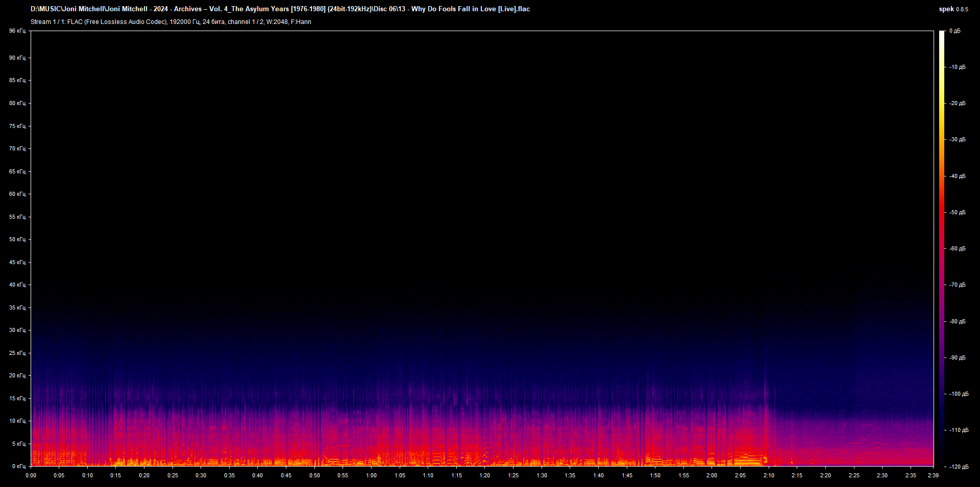Click the -60 дБ level scale label
Screen dimensions: 980x487
(957, 249)
